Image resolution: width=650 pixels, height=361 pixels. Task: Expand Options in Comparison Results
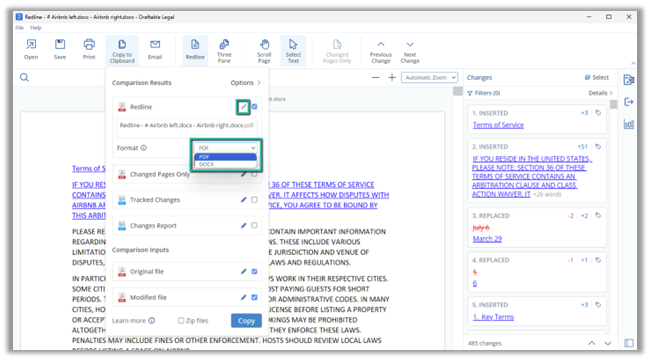click(x=245, y=83)
